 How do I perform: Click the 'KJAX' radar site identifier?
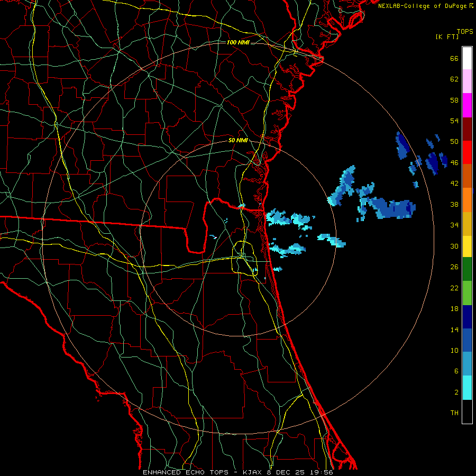(x=254, y=472)
